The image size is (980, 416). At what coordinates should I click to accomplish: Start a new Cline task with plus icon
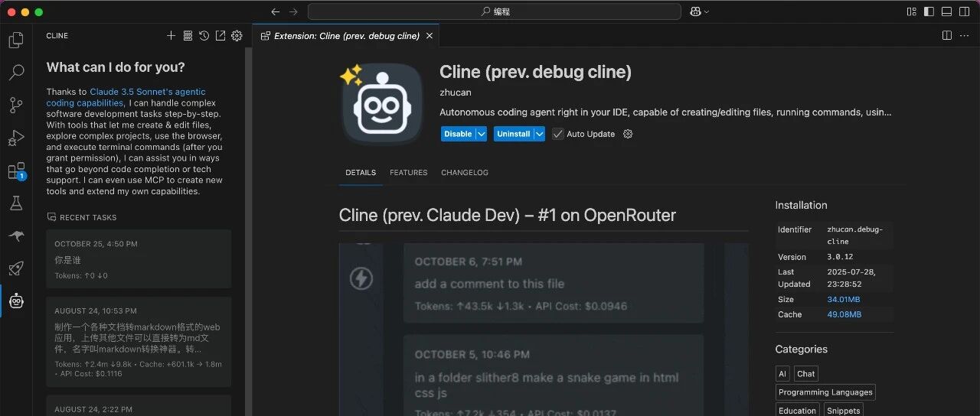pyautogui.click(x=171, y=36)
